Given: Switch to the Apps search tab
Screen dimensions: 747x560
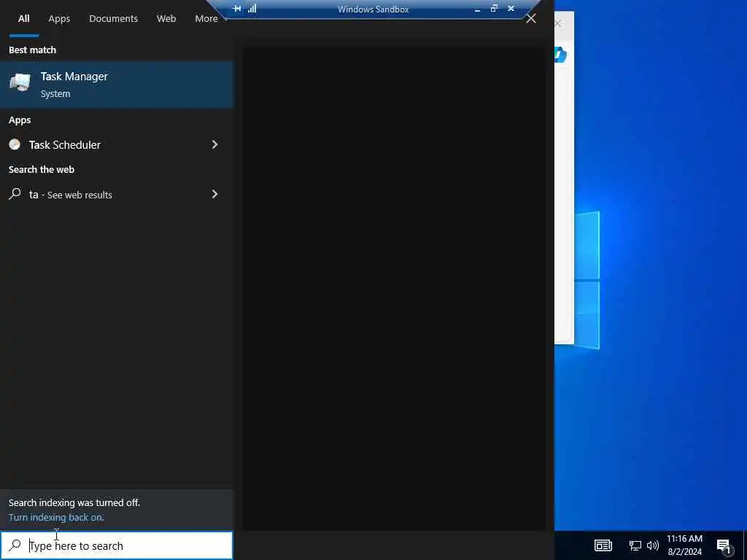Looking at the screenshot, I should pyautogui.click(x=59, y=18).
